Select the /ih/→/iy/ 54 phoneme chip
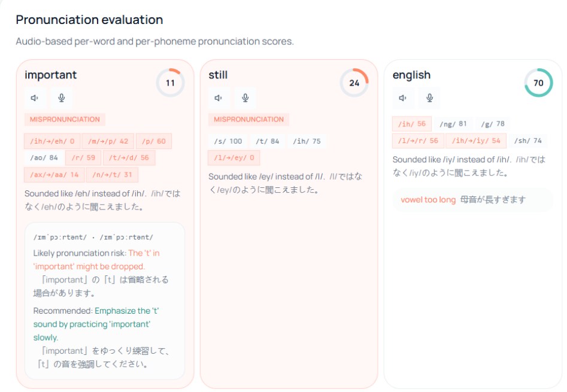Screen dimensions: 567x392 pyautogui.click(x=476, y=141)
